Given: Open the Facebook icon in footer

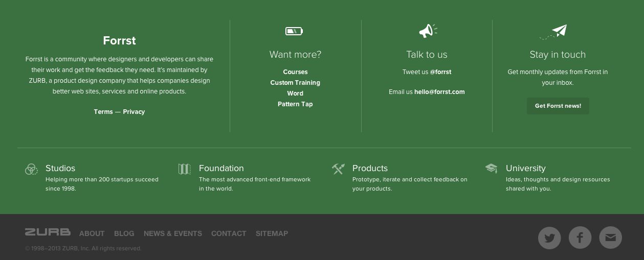Looking at the screenshot, I should tap(580, 238).
